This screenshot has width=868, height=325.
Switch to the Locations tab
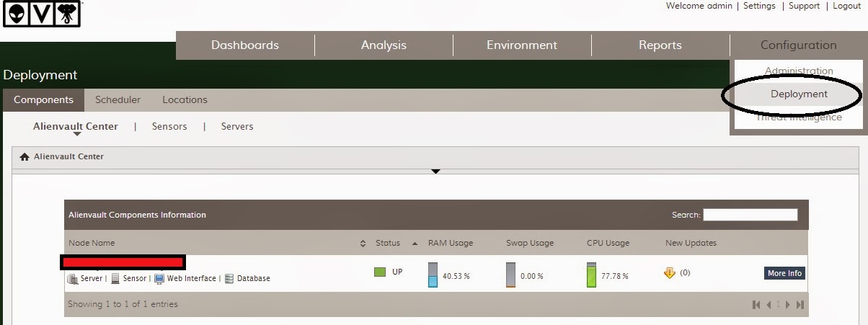185,100
